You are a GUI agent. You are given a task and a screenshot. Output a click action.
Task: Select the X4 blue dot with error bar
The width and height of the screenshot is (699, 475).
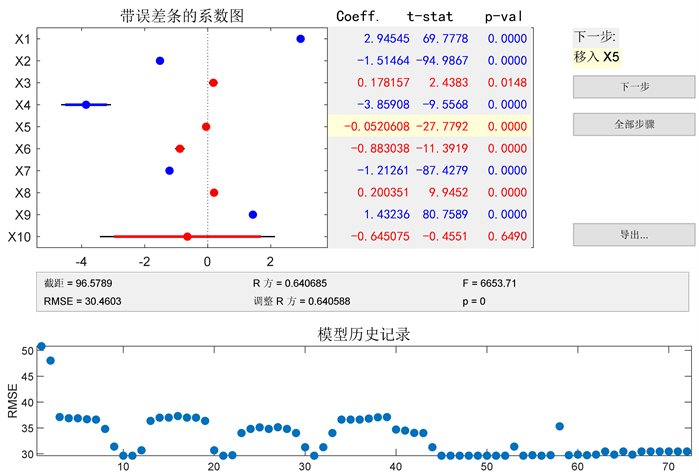(x=86, y=105)
